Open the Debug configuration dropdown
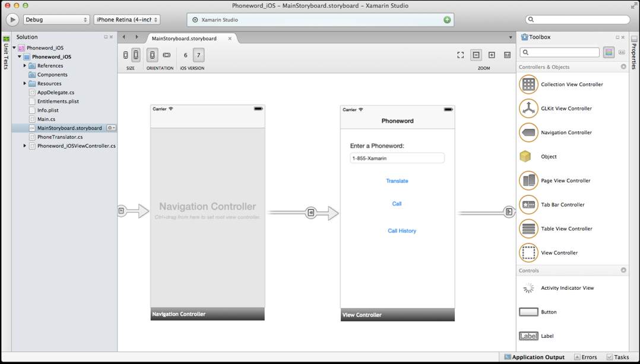640x364 pixels. [57, 20]
